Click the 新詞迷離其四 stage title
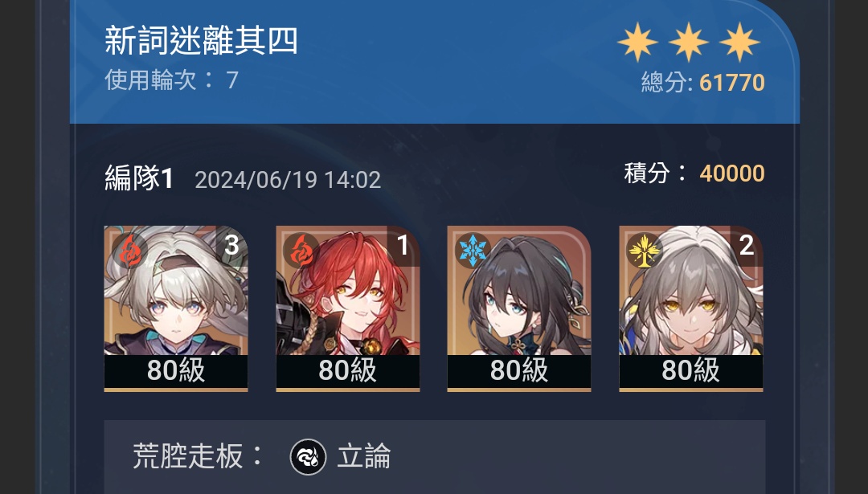Viewport: 868px width, 494px height. click(202, 42)
